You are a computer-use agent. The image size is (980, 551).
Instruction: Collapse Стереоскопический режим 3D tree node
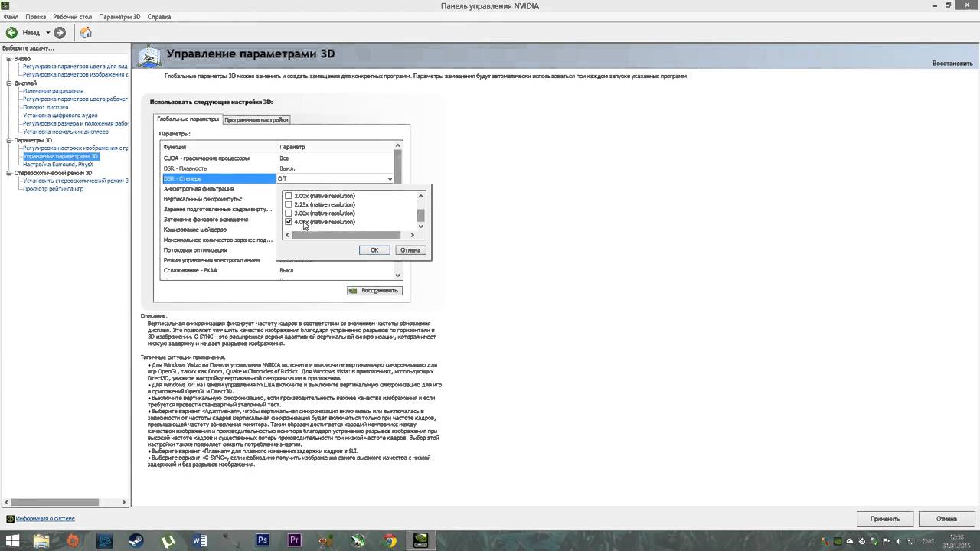coord(9,173)
